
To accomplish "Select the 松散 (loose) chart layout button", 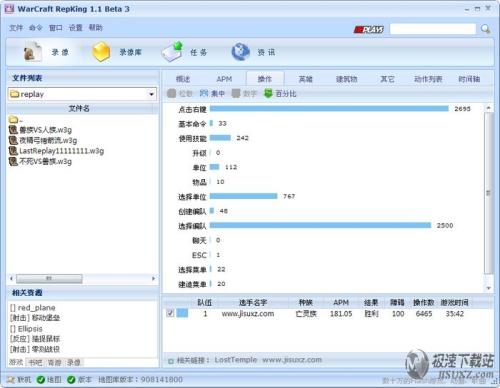I will coord(180,94).
